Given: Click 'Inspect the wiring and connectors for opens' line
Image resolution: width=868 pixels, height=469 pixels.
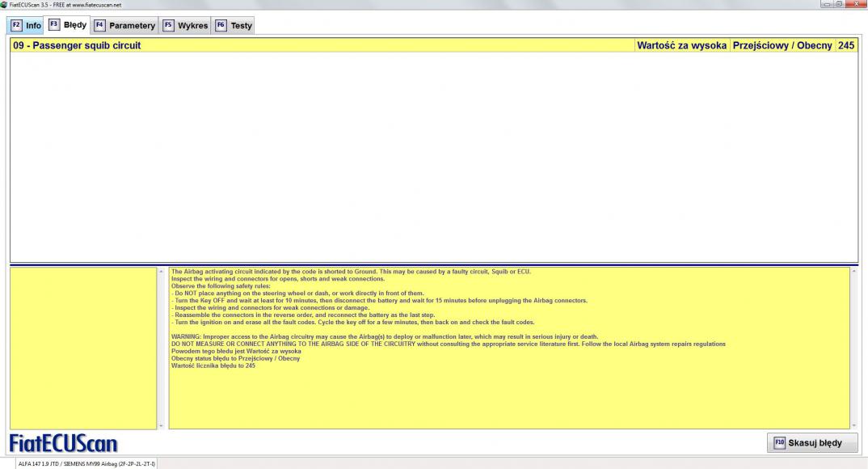Looking at the screenshot, I should (x=277, y=279).
